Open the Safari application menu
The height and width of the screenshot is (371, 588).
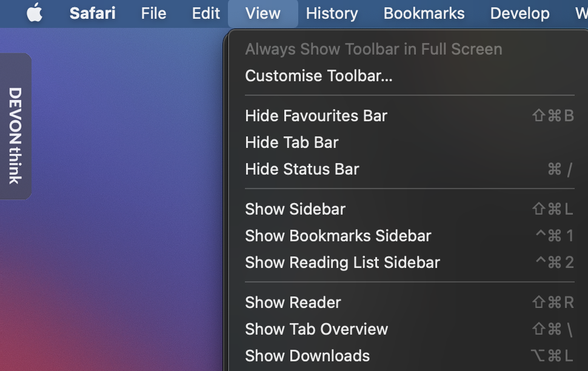point(92,13)
